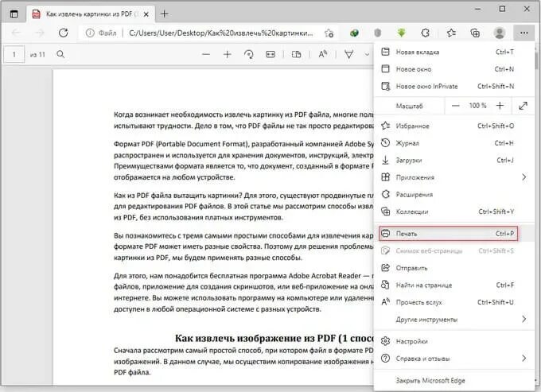Viewport: 541px width, 392px height.
Task: Zoom in the PDF with plus
Action: [x=227, y=55]
